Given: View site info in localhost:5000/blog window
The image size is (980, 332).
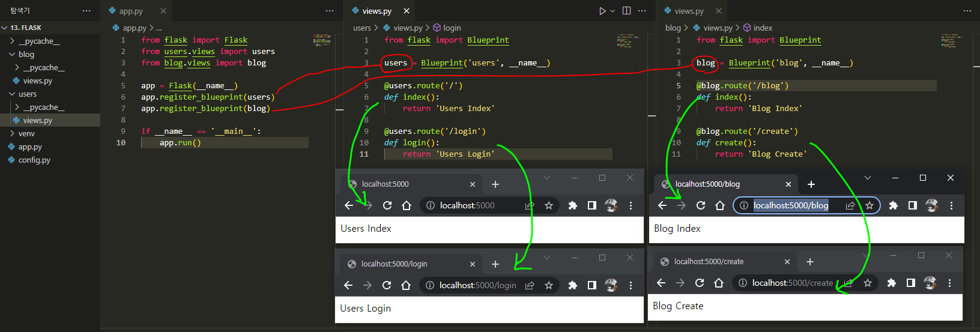Looking at the screenshot, I should pos(744,205).
